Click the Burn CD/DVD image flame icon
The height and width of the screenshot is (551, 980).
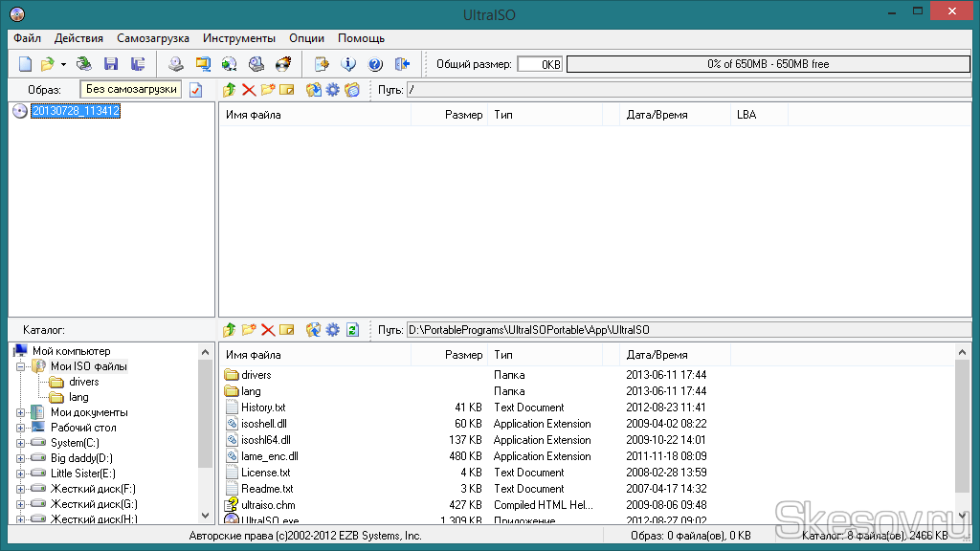(283, 64)
